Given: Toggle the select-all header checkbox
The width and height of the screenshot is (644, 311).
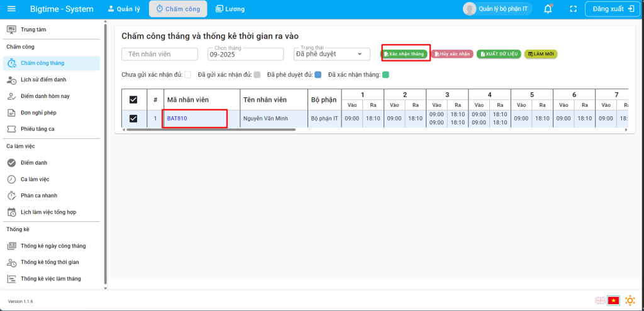Looking at the screenshot, I should [133, 99].
